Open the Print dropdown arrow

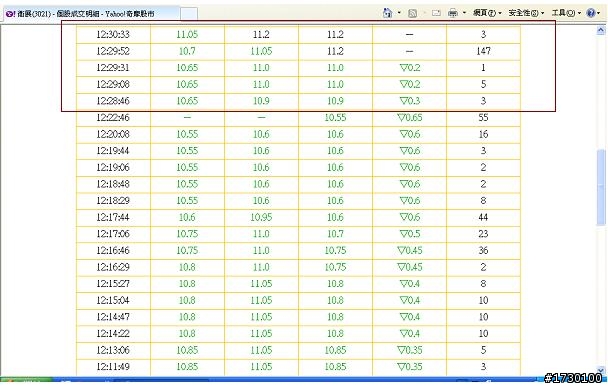click(465, 13)
